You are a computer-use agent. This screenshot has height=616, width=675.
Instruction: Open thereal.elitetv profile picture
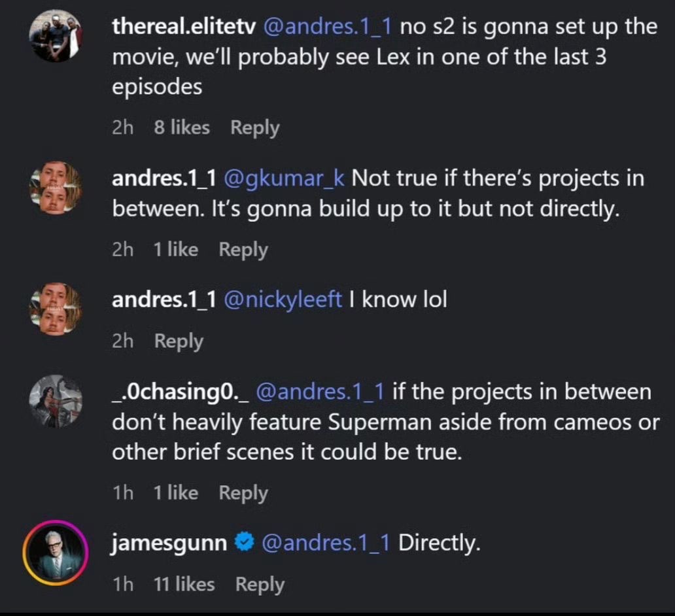pyautogui.click(x=56, y=35)
